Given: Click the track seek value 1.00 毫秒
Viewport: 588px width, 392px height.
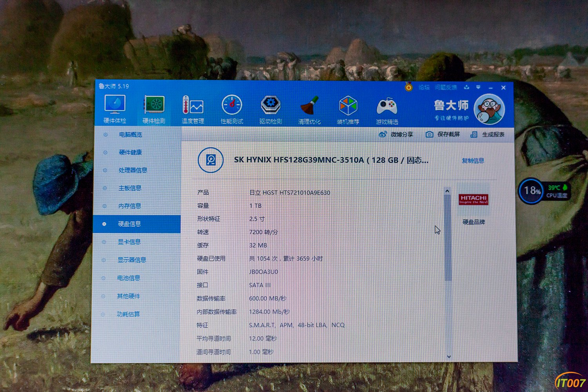Looking at the screenshot, I should (x=261, y=352).
